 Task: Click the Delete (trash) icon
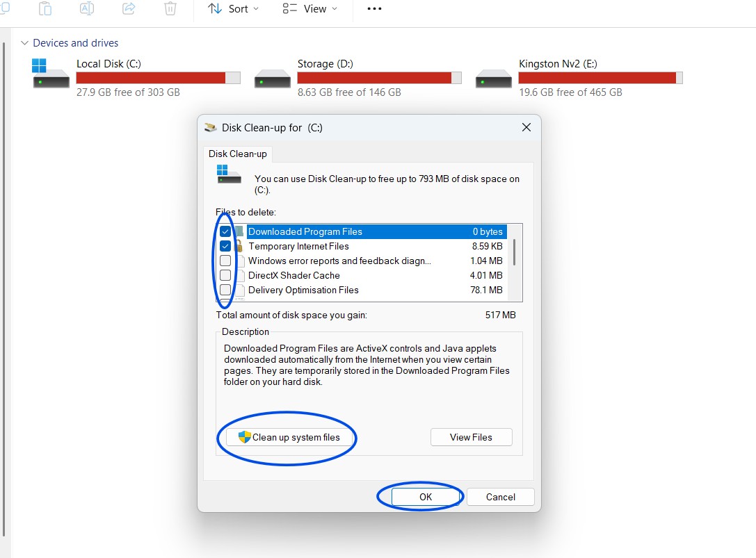click(170, 9)
